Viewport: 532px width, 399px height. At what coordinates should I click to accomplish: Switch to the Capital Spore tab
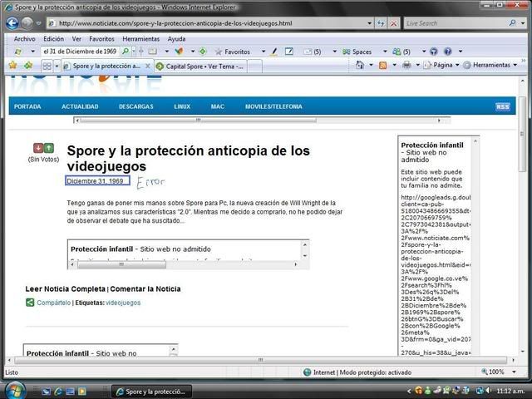click(200, 66)
